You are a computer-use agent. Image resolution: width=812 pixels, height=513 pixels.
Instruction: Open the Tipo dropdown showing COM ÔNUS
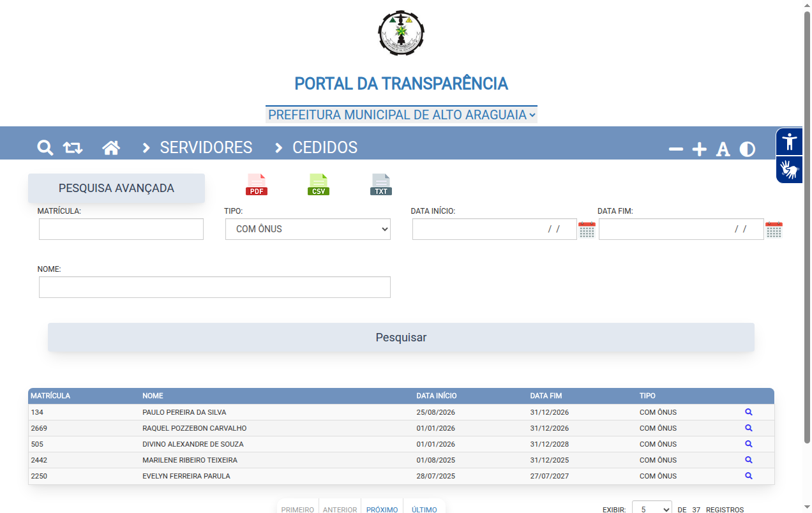308,229
